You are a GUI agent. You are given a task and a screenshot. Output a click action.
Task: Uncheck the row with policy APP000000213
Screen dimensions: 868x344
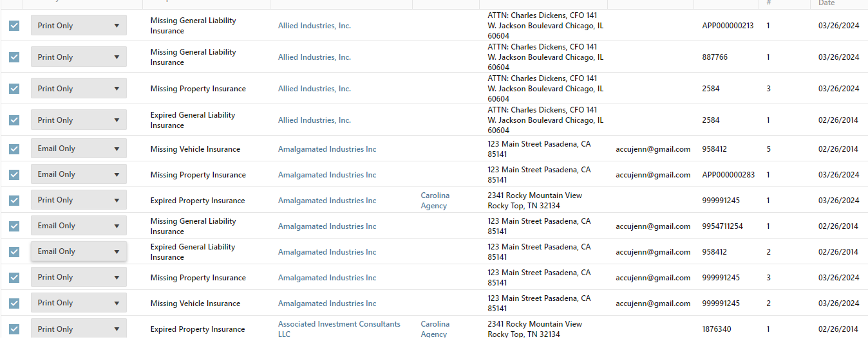coord(14,26)
